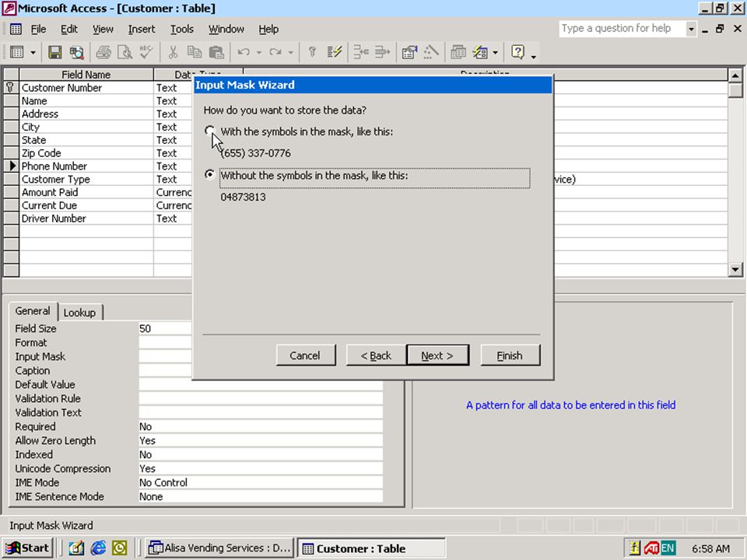This screenshot has height=560, width=747.
Task: Click the ATI tray icon
Action: coord(651,548)
